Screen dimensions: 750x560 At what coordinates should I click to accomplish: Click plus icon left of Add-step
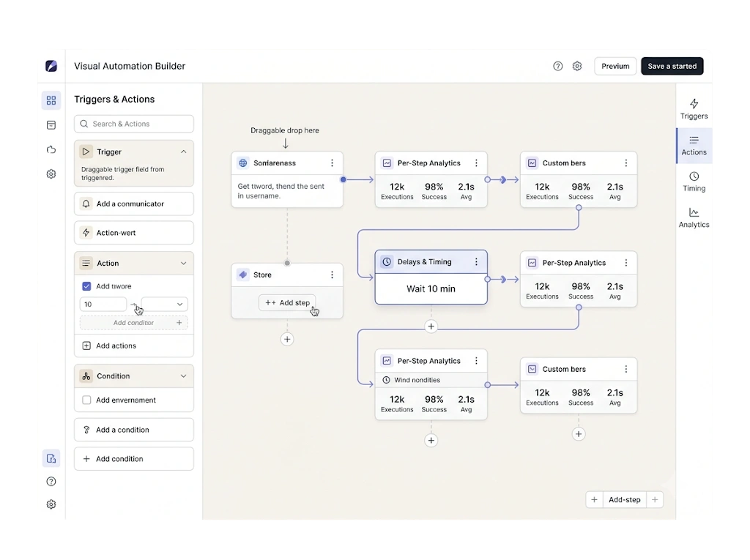pos(594,500)
